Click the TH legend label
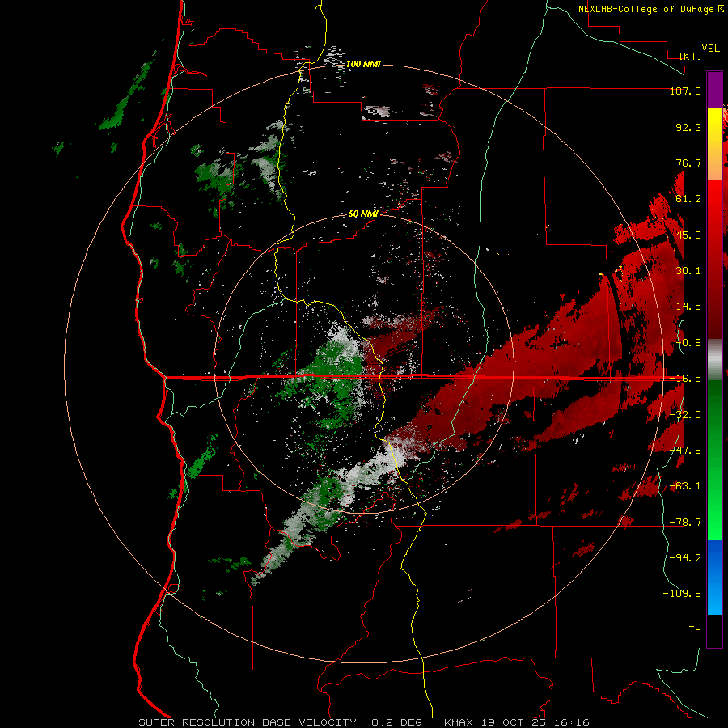 [x=695, y=630]
